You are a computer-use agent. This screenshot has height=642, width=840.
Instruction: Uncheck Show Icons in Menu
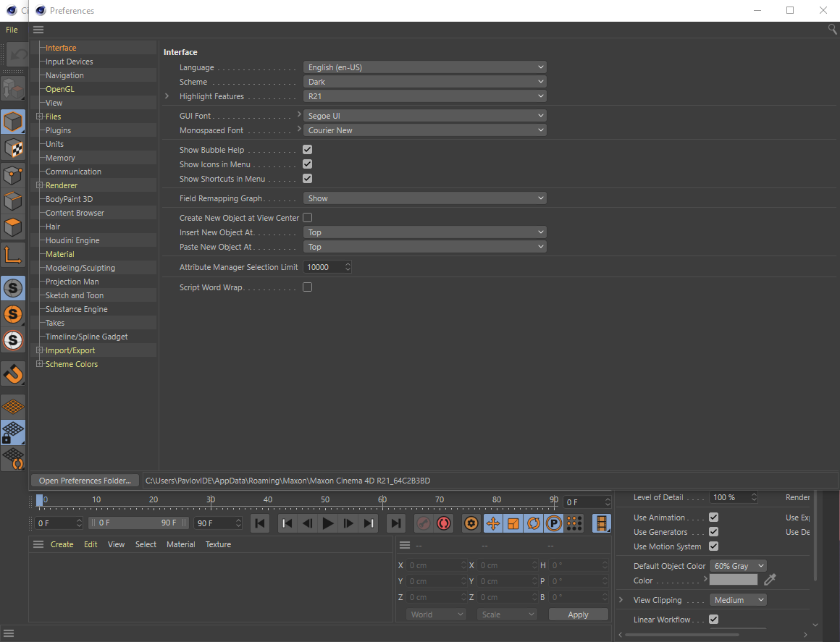308,164
